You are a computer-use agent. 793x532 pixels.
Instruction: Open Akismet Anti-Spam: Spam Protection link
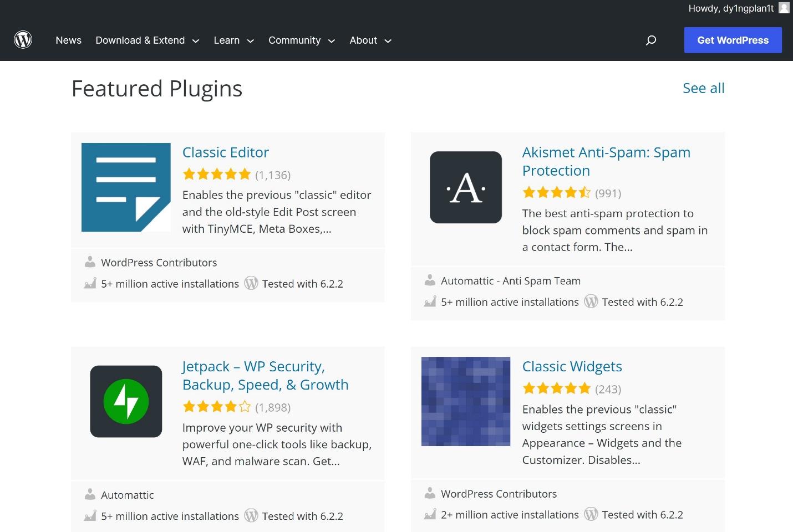[x=606, y=161]
